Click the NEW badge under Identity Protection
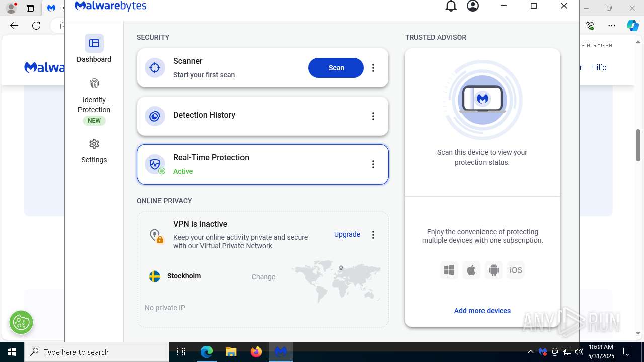Screen dimensions: 644x362 (94, 121)
